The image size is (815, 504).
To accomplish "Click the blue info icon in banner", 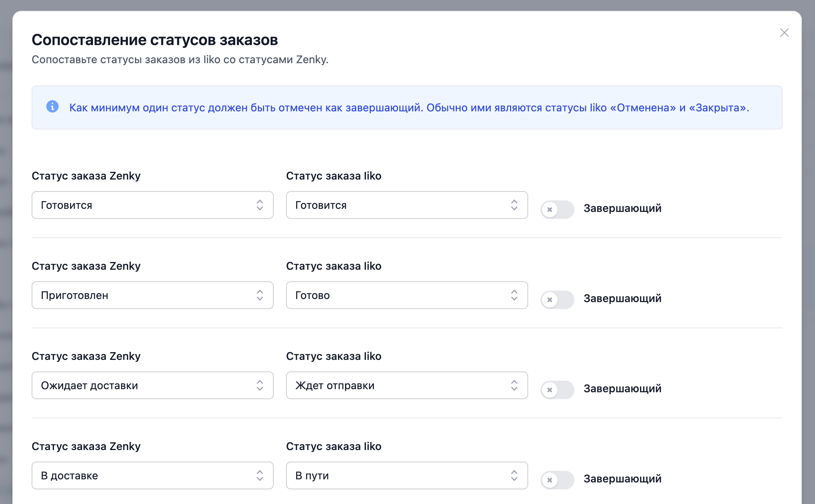I will tap(52, 106).
